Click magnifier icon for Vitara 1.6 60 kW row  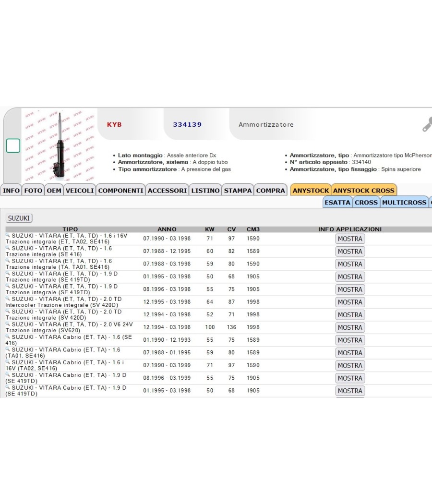tap(8, 248)
